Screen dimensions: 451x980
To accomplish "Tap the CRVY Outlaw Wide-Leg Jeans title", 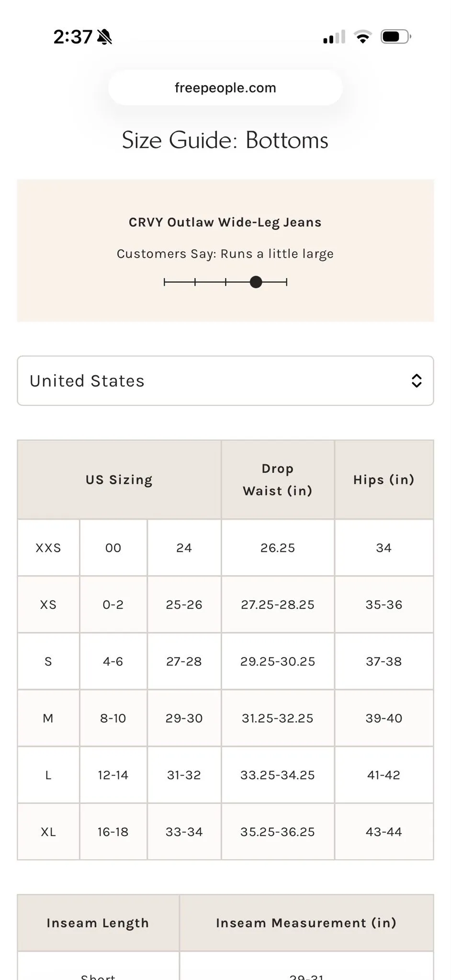I will click(x=225, y=223).
